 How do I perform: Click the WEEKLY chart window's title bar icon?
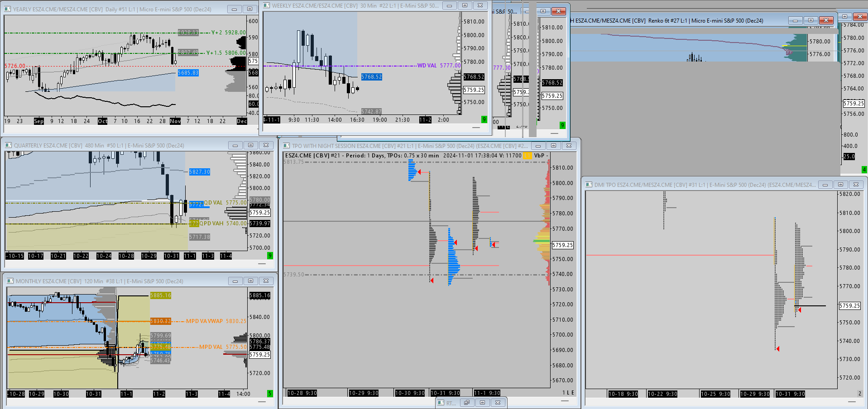point(267,5)
